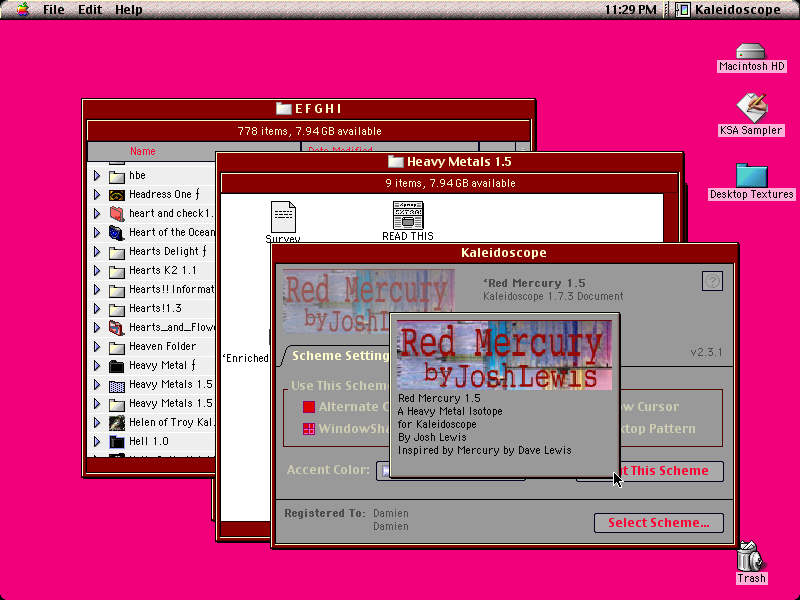Click the 'Enriched item label in Heavy Metals window

pyautogui.click(x=245, y=358)
